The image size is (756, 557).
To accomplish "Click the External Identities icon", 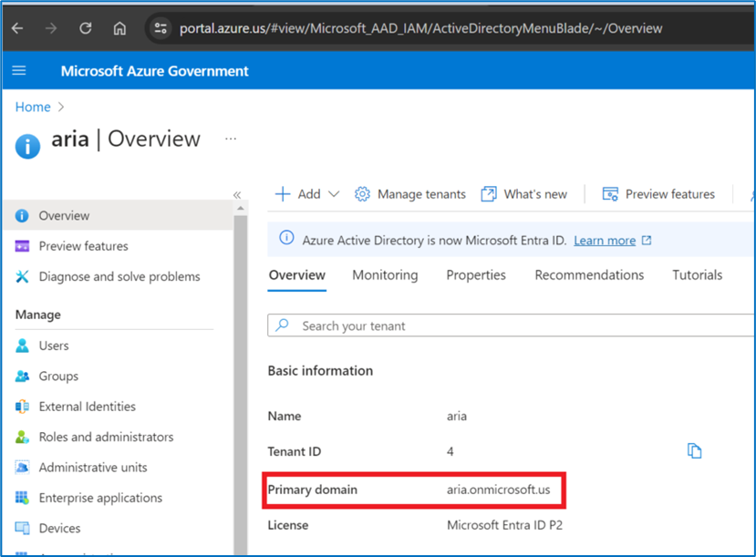I will 22,407.
